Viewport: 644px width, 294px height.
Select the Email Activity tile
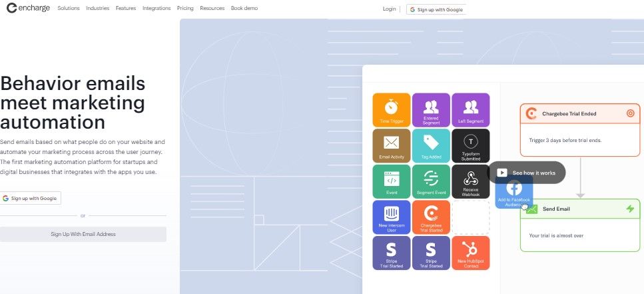click(392, 145)
